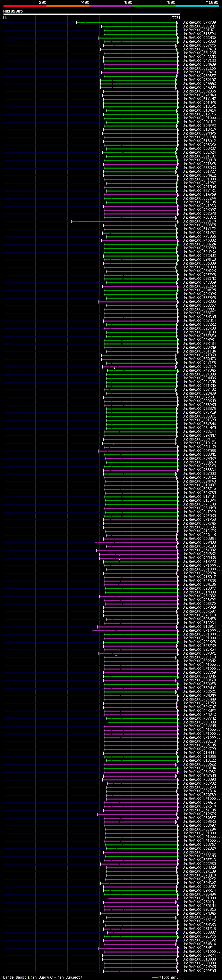
Task: Click the query end position label 551
Action: pos(175,17)
